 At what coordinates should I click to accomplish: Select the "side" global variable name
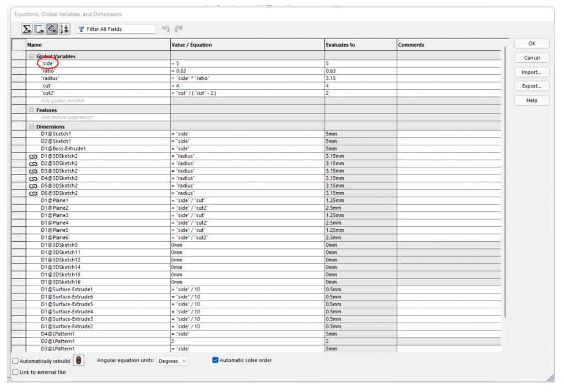48,64
